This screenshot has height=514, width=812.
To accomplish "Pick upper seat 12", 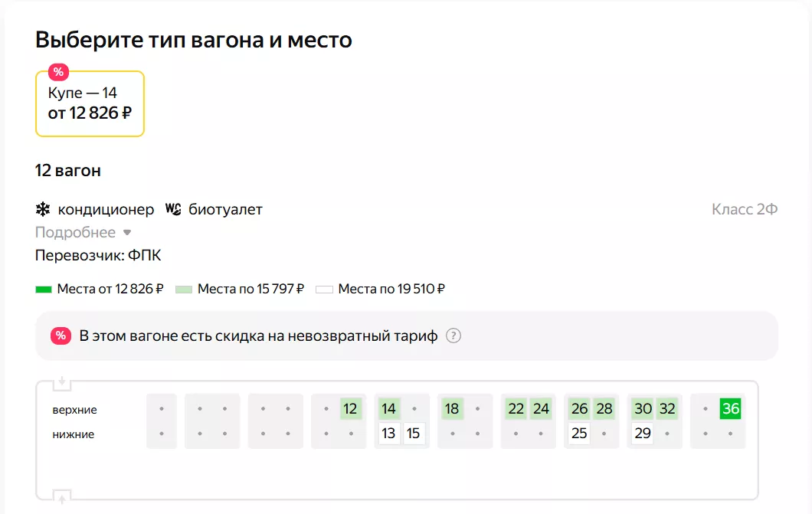I will 351,409.
